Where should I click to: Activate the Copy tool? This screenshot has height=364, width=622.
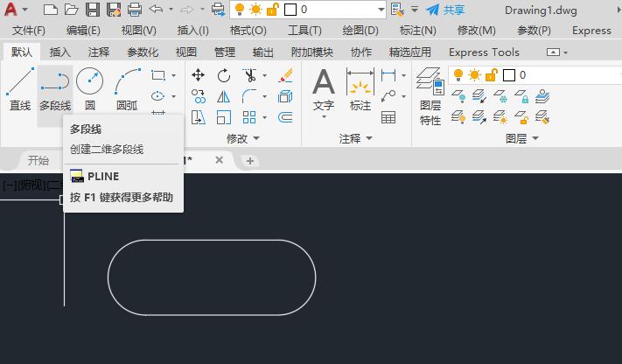click(198, 96)
